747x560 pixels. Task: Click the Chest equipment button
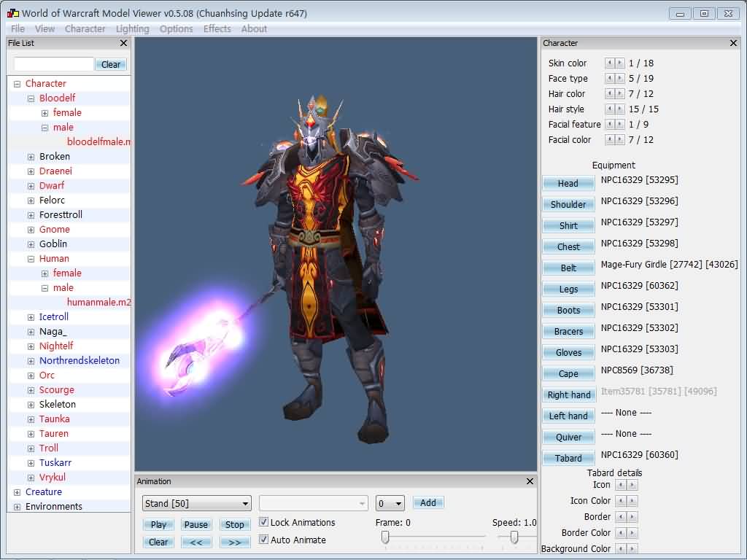pos(568,246)
